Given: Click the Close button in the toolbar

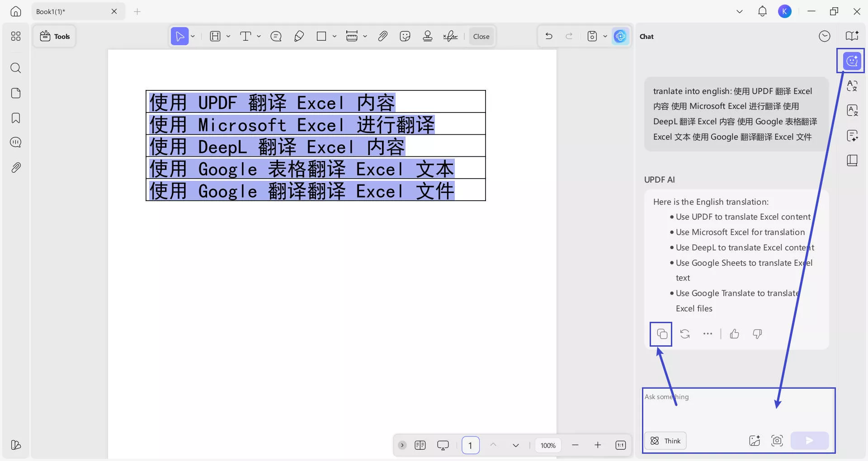Looking at the screenshot, I should coord(481,36).
